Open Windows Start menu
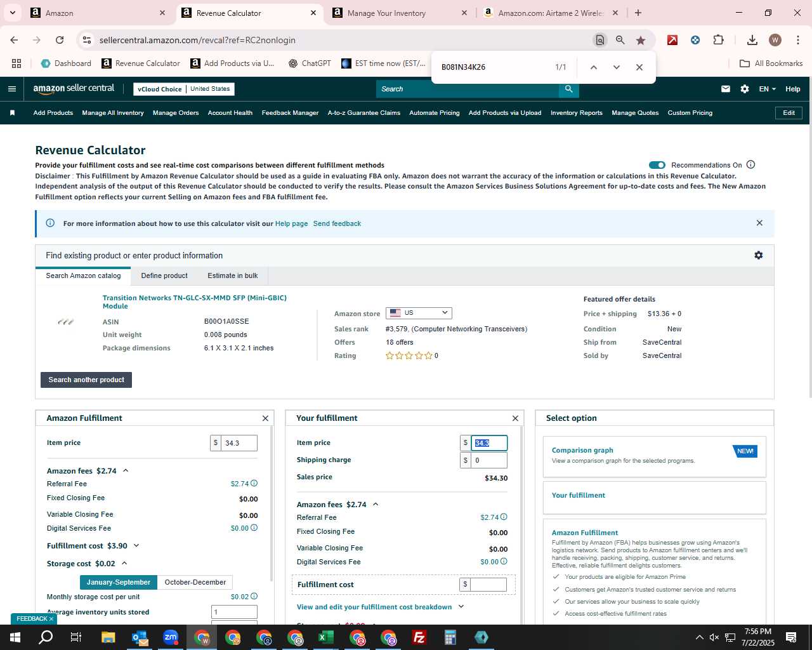 point(15,637)
